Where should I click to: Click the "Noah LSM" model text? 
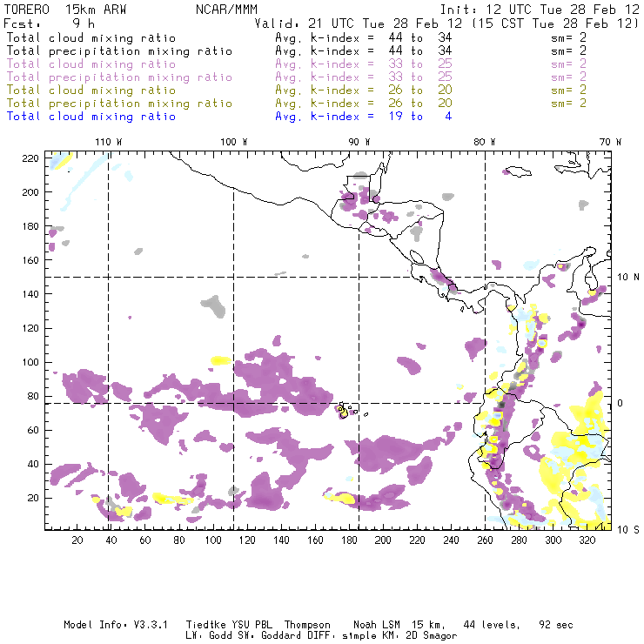[x=377, y=625]
